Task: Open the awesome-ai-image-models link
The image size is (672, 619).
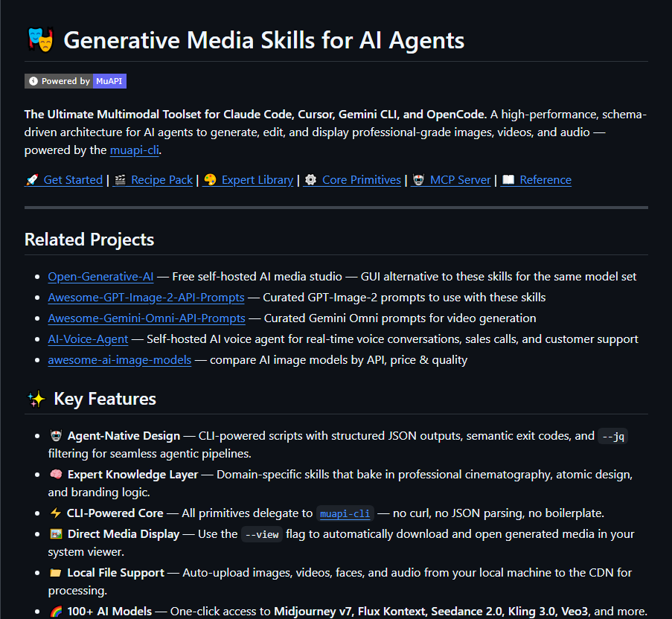Action: click(x=120, y=360)
